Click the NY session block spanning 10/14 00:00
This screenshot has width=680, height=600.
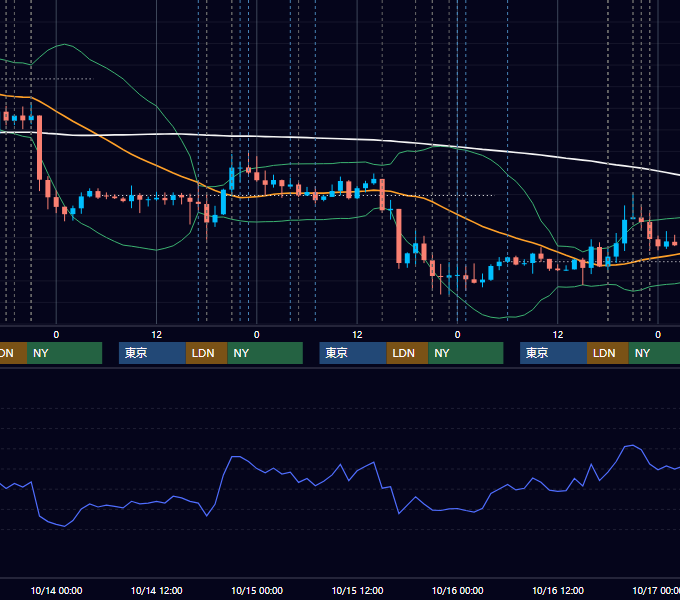[x=64, y=353]
